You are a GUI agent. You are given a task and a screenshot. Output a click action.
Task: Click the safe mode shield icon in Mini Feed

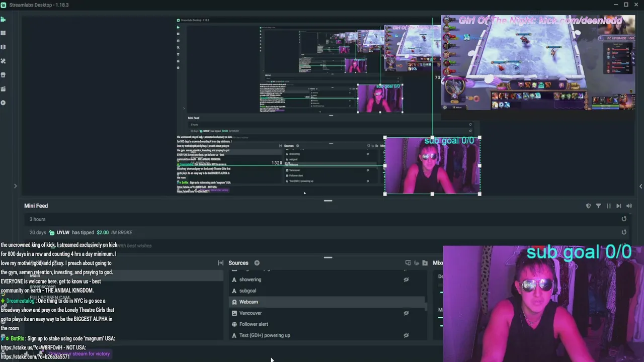(588, 206)
